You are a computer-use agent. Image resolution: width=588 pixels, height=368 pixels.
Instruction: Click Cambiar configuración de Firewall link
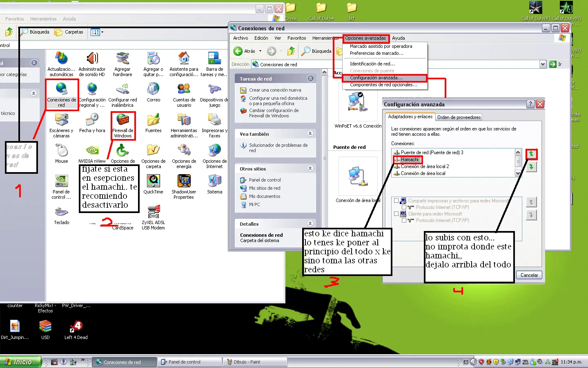tap(274, 113)
